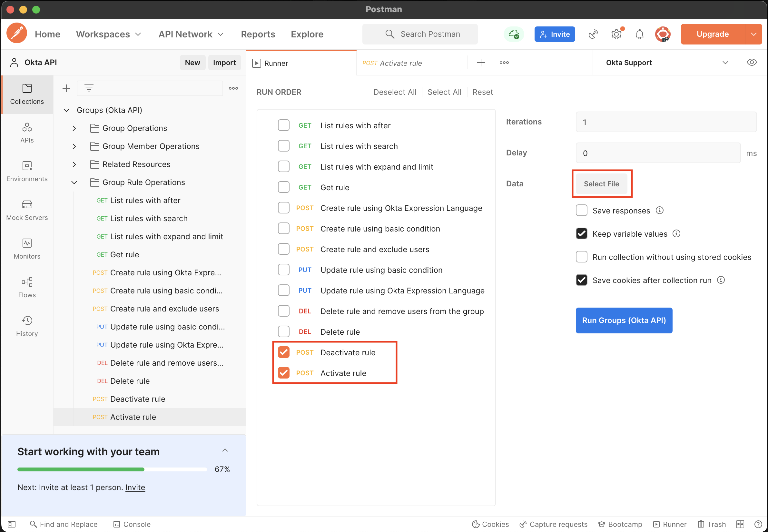Check Create rule using basic condition checkbox
The image size is (768, 532).
pyautogui.click(x=284, y=229)
